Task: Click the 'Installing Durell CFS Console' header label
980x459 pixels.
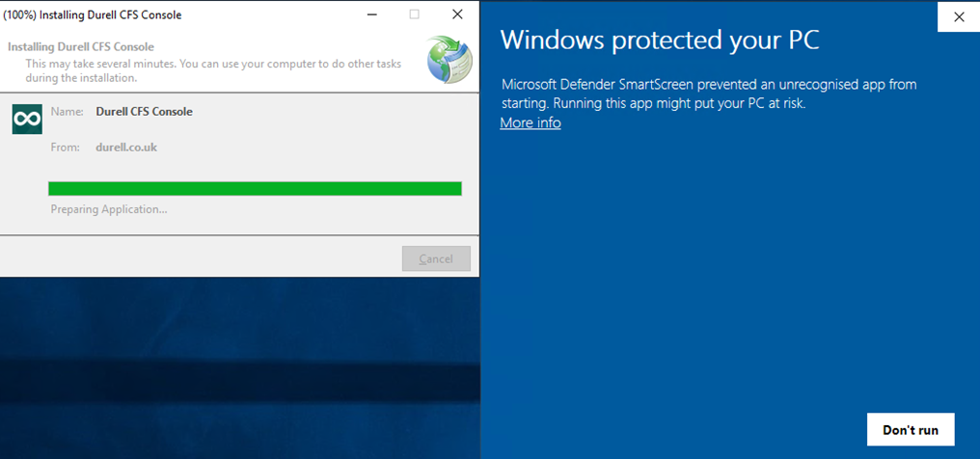Action: (x=81, y=47)
